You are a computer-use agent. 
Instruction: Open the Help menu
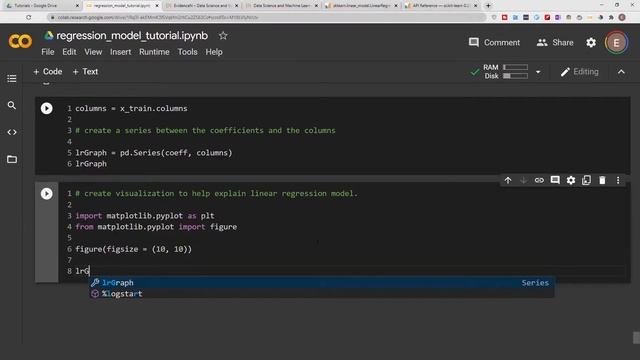[214, 52]
